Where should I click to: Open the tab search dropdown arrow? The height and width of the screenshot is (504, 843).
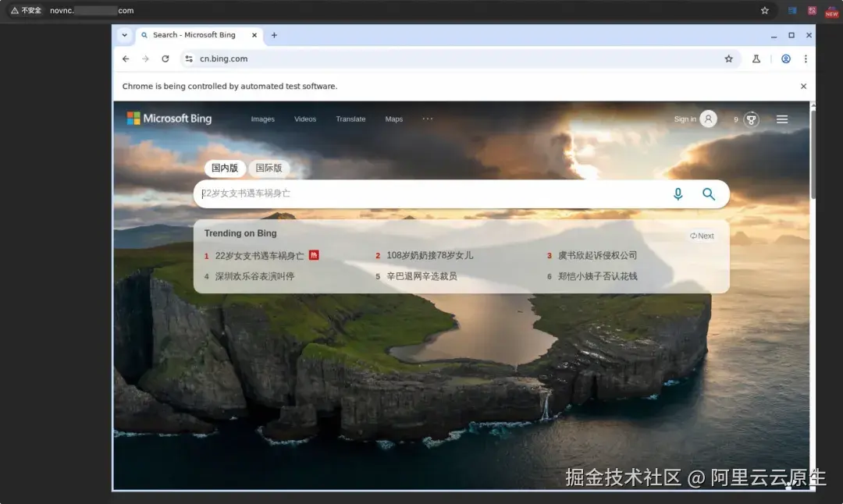[x=124, y=35]
